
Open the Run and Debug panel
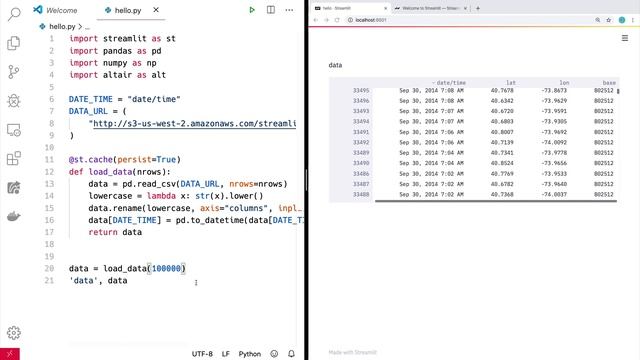click(14, 101)
